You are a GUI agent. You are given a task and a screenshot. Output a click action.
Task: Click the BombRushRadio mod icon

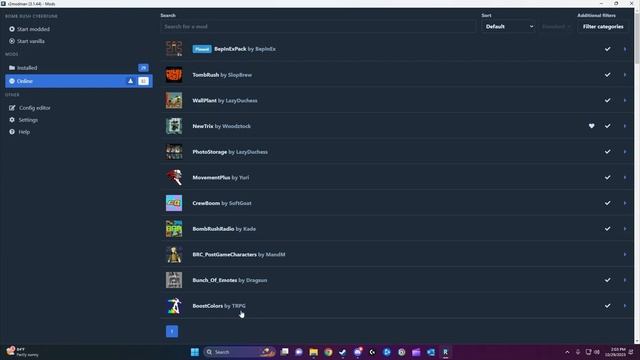174,229
